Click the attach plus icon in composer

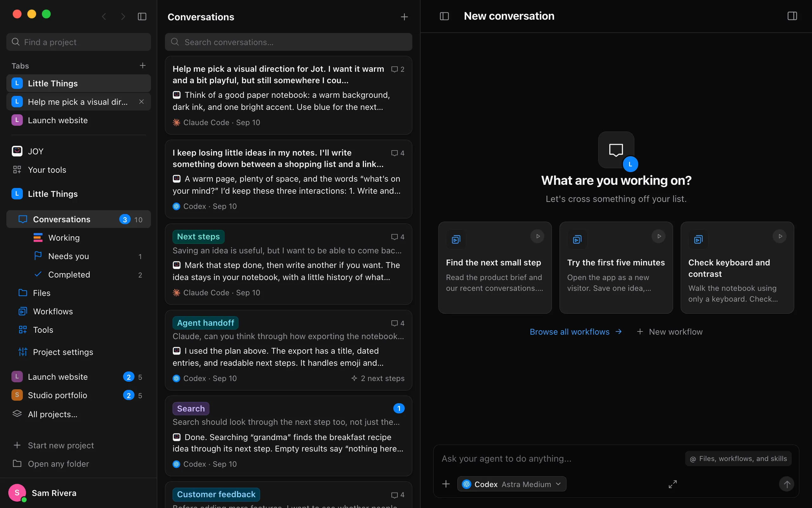[x=446, y=484]
